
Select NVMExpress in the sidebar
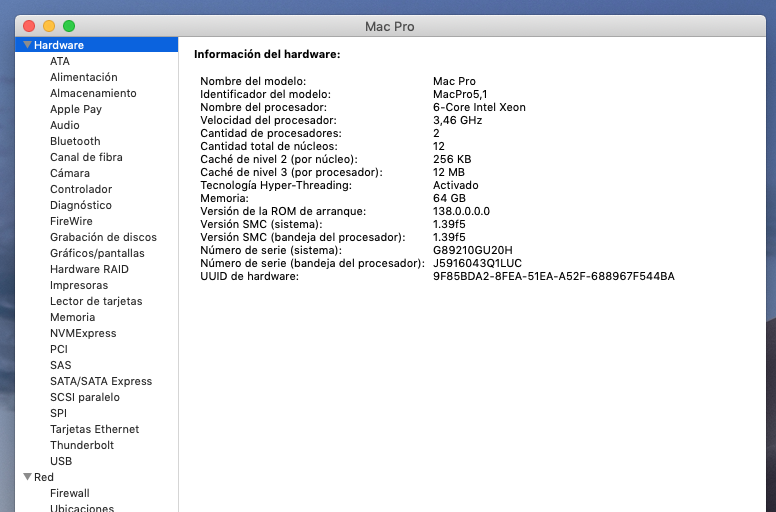(83, 333)
